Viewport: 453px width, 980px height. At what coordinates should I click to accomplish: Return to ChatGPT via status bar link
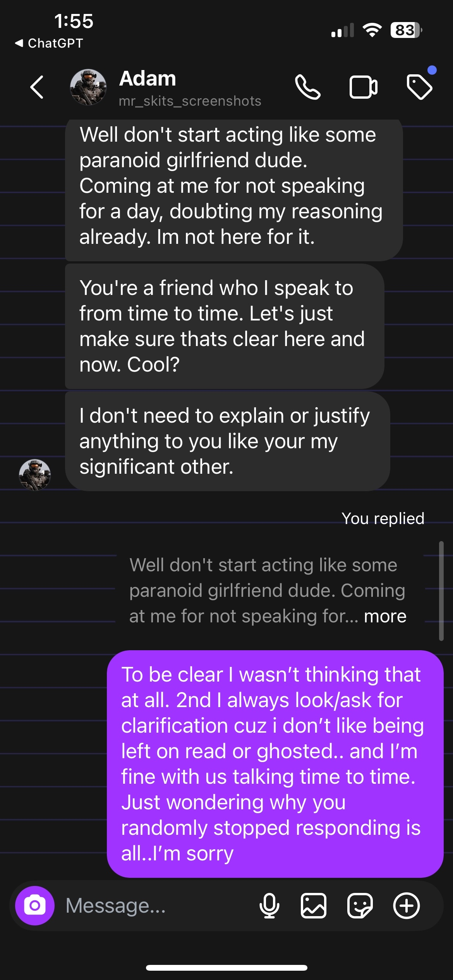click(x=49, y=43)
